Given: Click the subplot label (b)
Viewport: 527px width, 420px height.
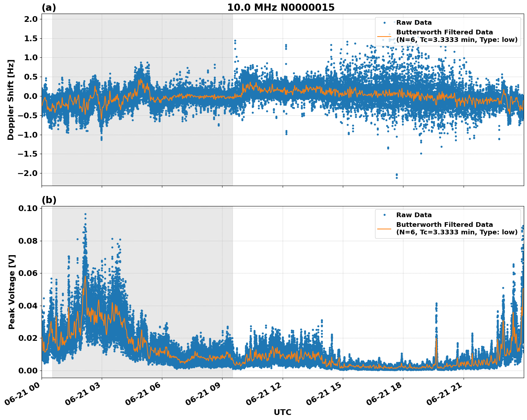Looking at the screenshot, I should click(x=49, y=200).
